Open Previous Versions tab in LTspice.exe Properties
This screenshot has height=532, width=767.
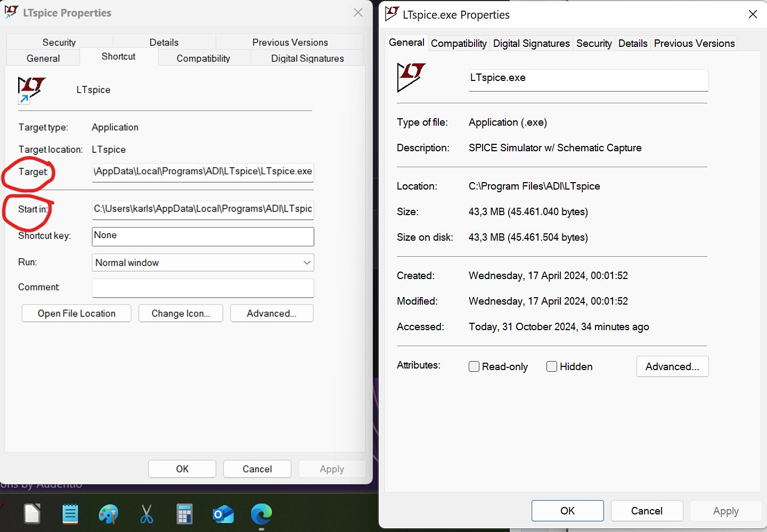coord(694,44)
